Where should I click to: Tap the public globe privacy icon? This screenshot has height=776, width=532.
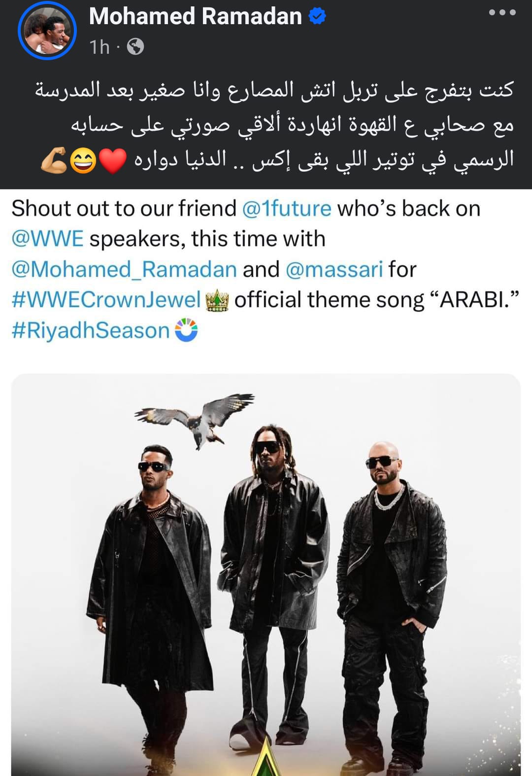coord(135,47)
